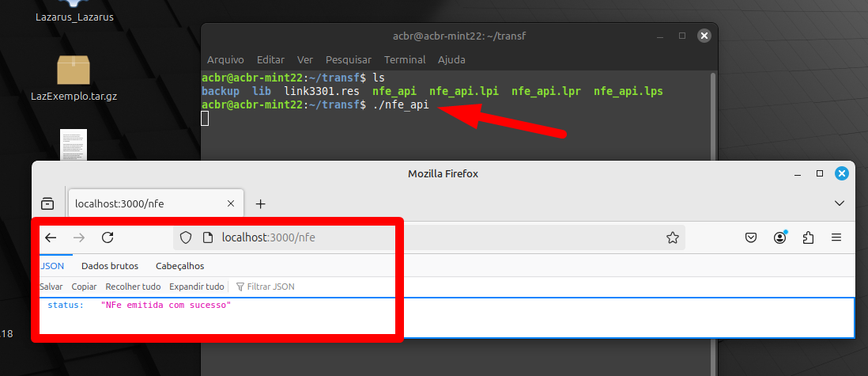This screenshot has width=868, height=376.
Task: Reload the localhost:3000/nfe page
Action: (108, 238)
